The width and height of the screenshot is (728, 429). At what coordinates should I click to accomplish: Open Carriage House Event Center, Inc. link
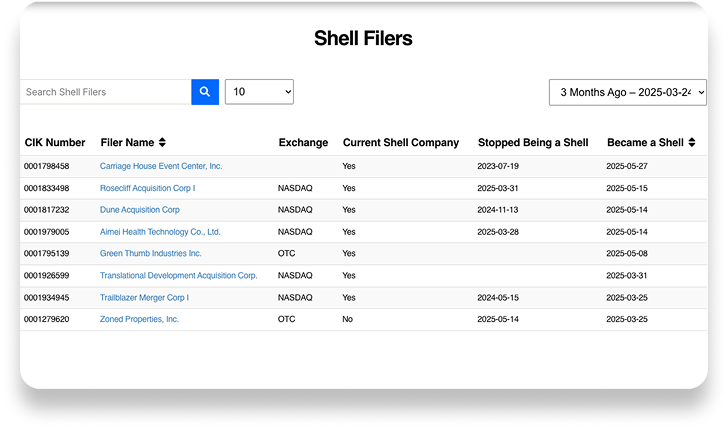[161, 166]
